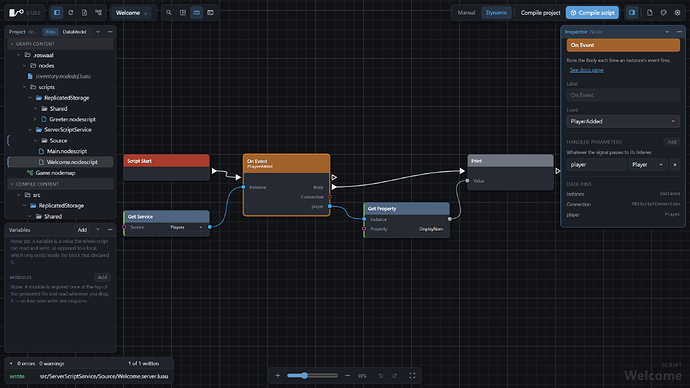Image resolution: width=690 pixels, height=388 pixels.
Task: Open the Event dropdown set to PlayerAdded
Action: [623, 121]
